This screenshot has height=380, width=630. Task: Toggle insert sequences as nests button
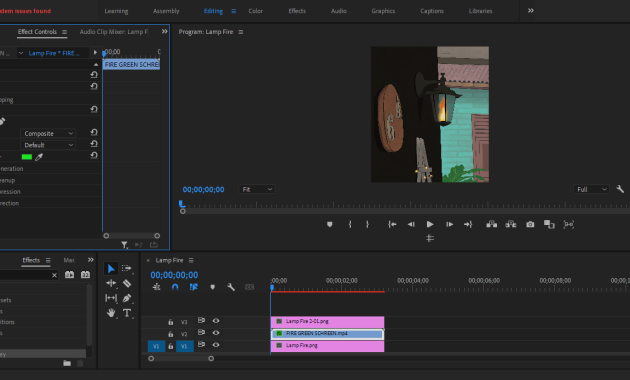[156, 287]
